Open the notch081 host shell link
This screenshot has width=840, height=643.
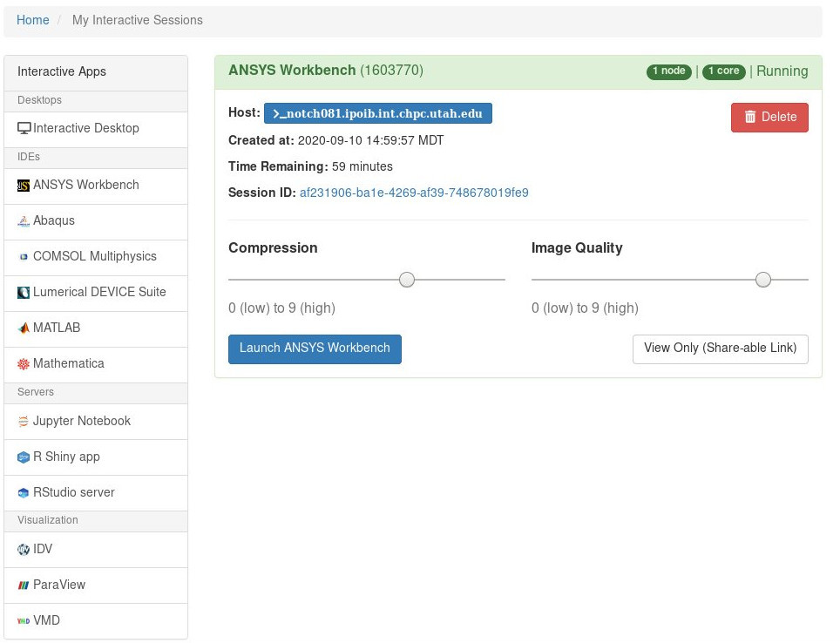(x=377, y=113)
